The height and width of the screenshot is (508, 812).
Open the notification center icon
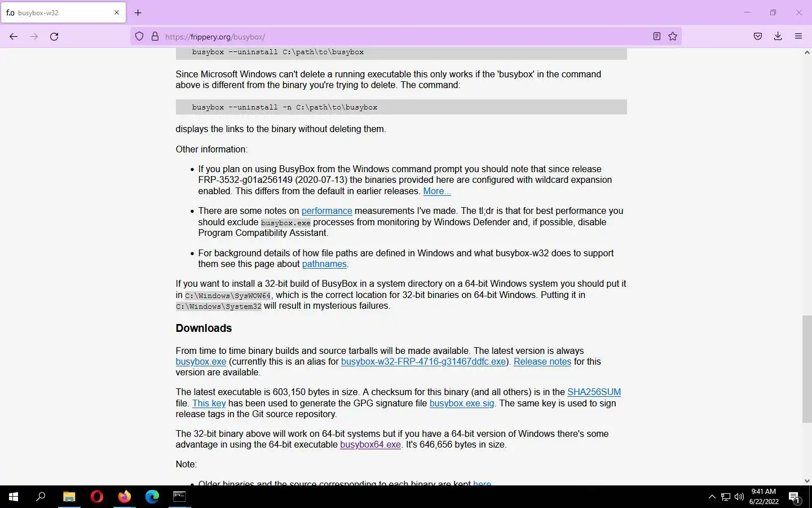[x=795, y=497]
